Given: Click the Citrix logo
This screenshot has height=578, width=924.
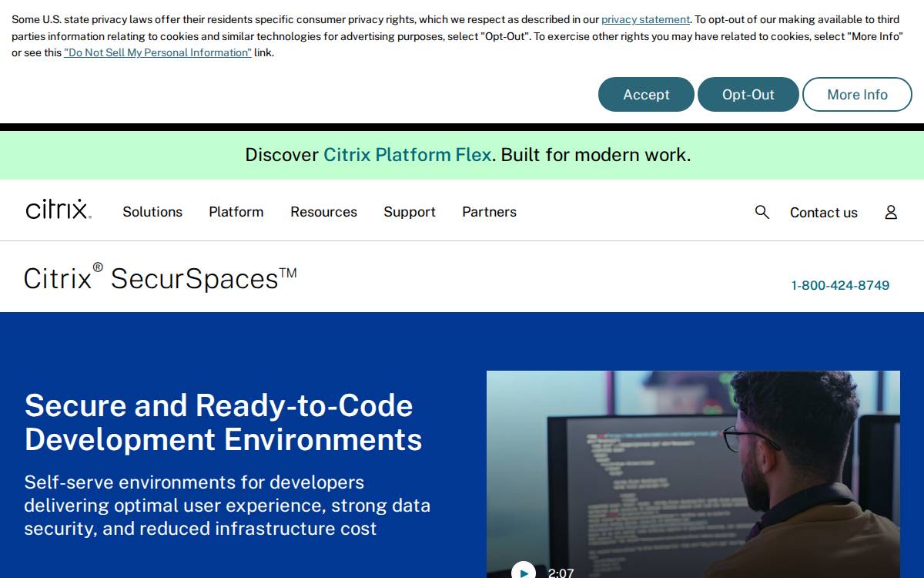Looking at the screenshot, I should [x=59, y=210].
